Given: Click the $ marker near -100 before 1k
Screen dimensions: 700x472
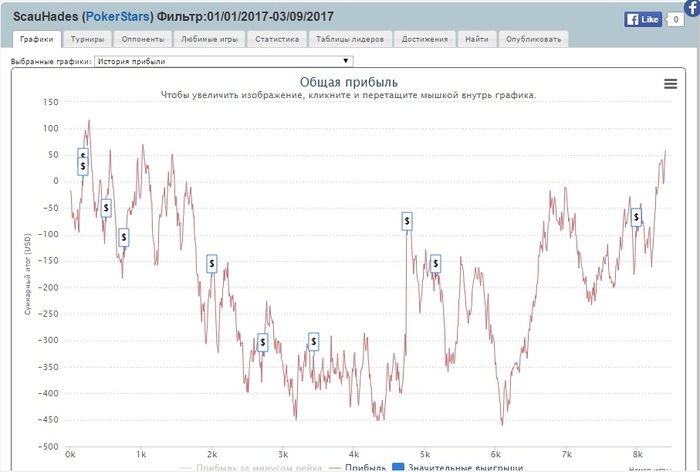Looking at the screenshot, I should point(124,237).
